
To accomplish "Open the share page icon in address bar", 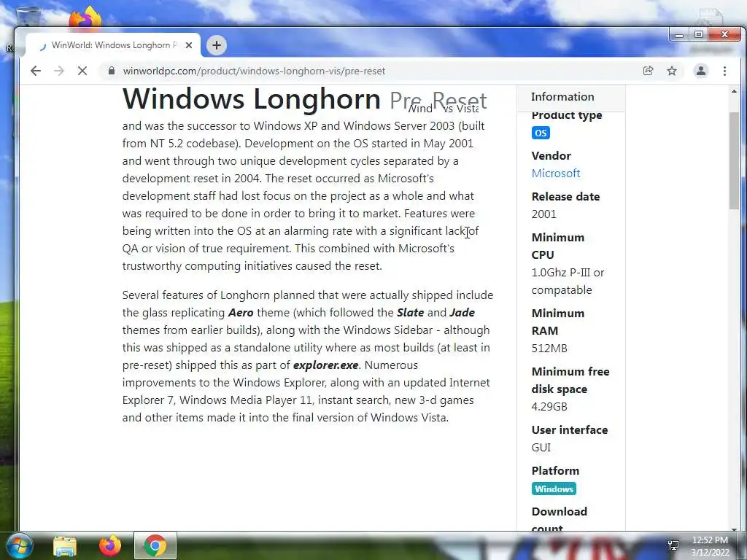I will [648, 71].
